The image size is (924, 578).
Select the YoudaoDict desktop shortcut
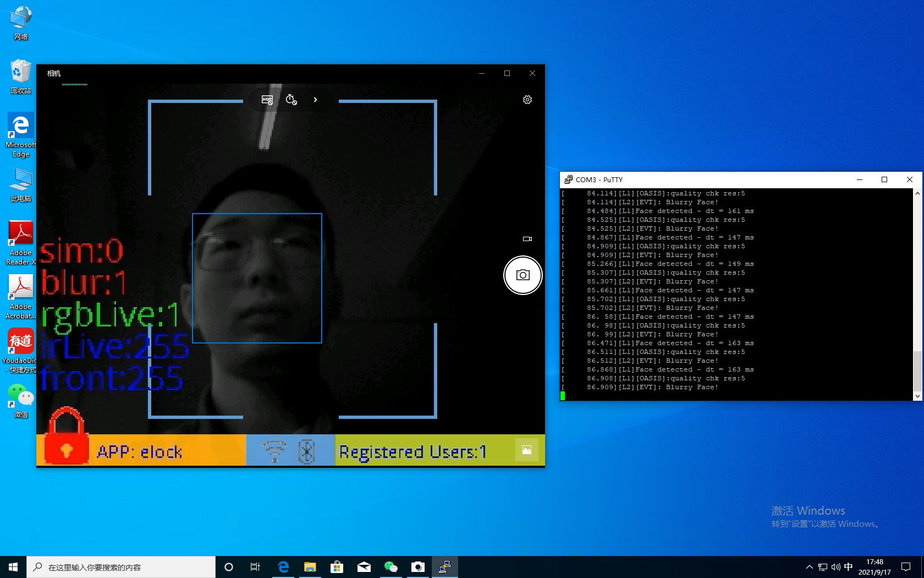[21, 351]
